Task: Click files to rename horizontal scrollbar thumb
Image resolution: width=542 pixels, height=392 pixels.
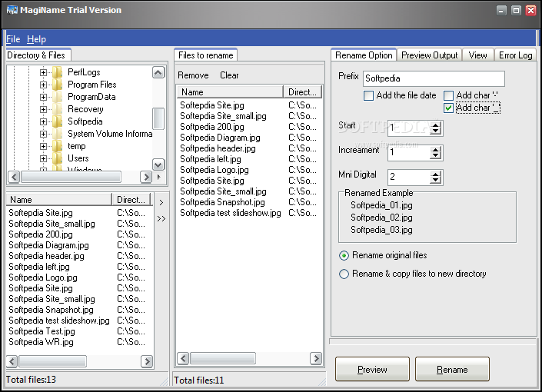Action: click(x=223, y=358)
